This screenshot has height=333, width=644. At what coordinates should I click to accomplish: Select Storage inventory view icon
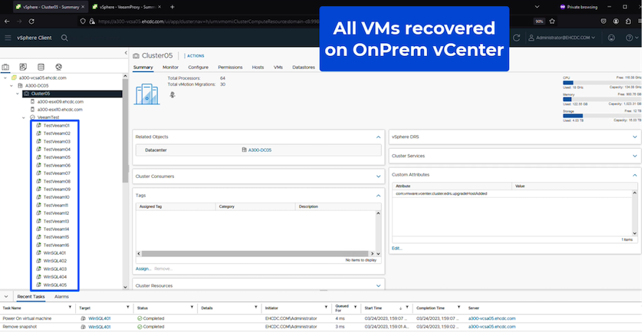coord(41,67)
